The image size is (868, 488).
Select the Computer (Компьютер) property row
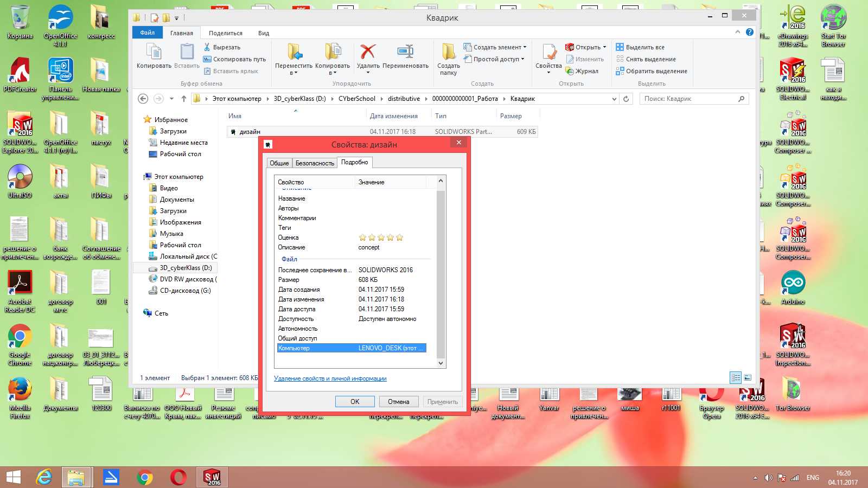[x=352, y=348]
